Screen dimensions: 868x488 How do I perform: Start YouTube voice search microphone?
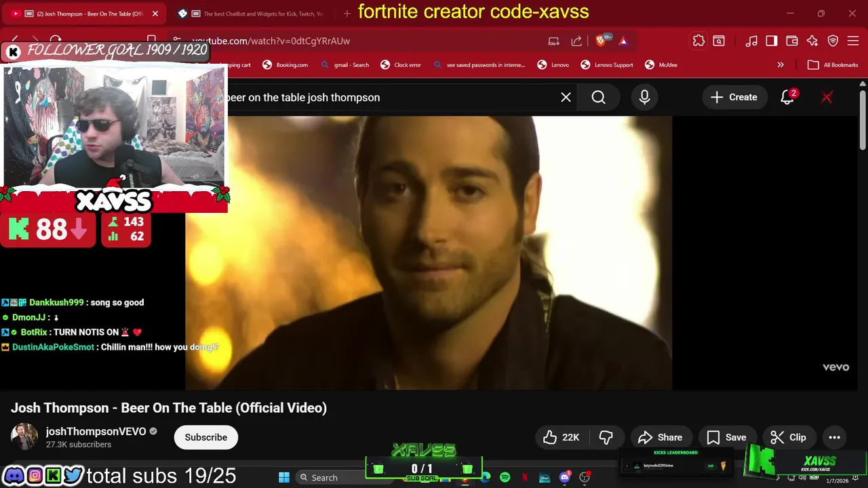click(x=644, y=98)
